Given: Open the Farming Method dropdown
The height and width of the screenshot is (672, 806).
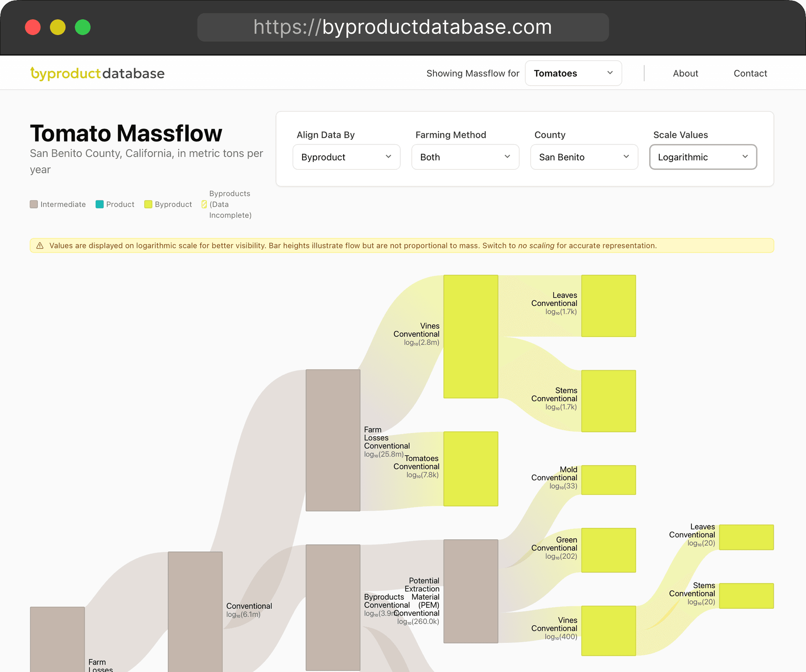Looking at the screenshot, I should point(465,157).
